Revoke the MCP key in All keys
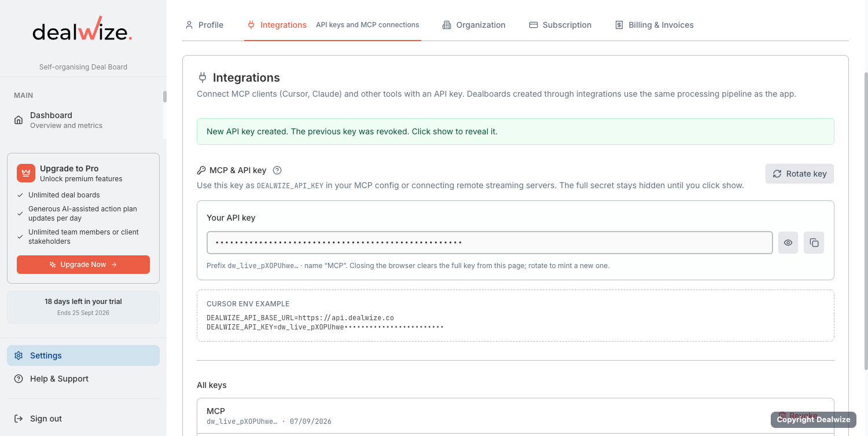 (797, 416)
